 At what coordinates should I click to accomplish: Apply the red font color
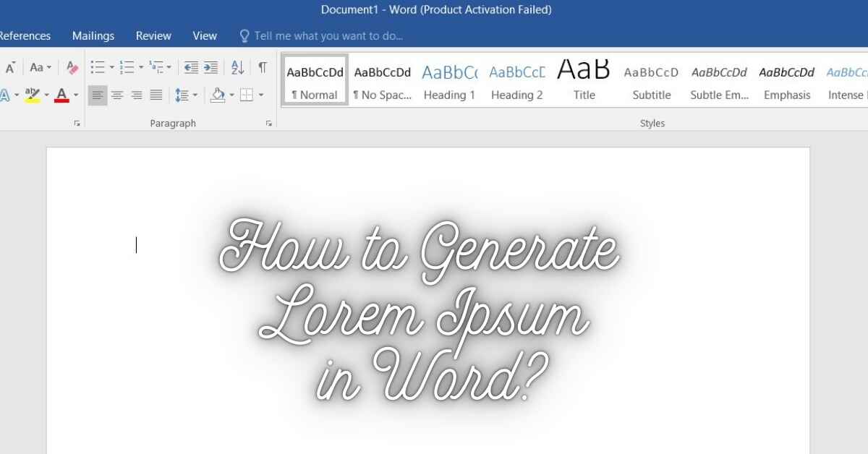[x=61, y=95]
